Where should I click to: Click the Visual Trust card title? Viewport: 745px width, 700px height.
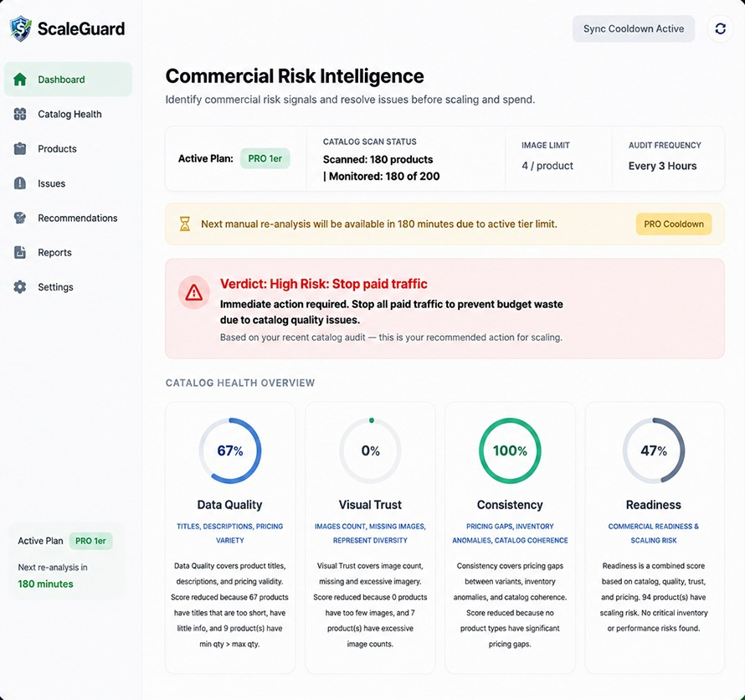pos(370,505)
